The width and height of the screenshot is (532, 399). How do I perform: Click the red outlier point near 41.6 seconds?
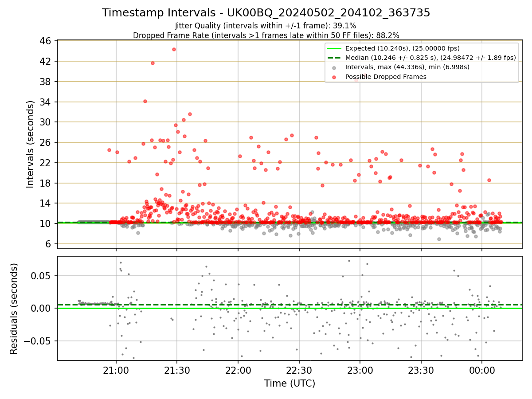(x=153, y=63)
